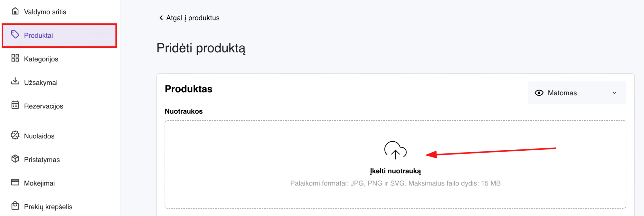Click the back chevron before Atgal į produktus
Image resolution: width=644 pixels, height=216 pixels.
click(161, 18)
